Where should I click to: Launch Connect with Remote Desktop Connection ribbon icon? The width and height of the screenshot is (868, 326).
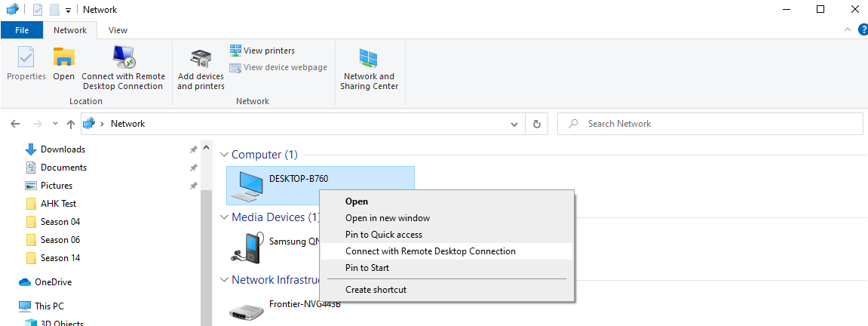(124, 57)
